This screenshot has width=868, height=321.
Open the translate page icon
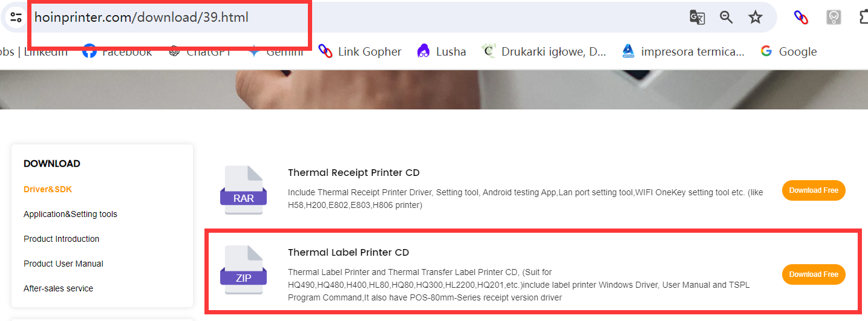click(697, 17)
